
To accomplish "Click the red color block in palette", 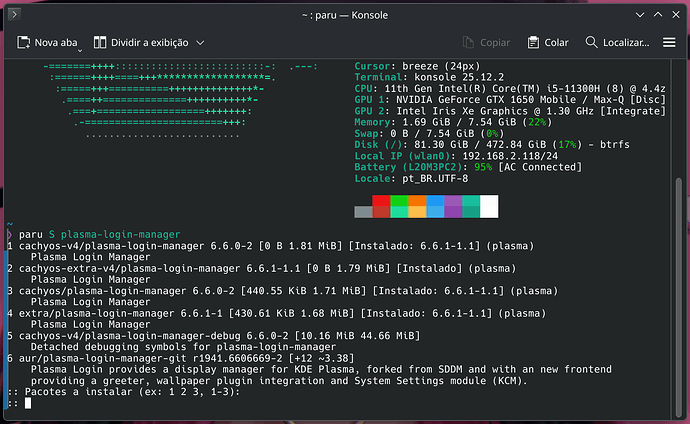I will point(381,206).
